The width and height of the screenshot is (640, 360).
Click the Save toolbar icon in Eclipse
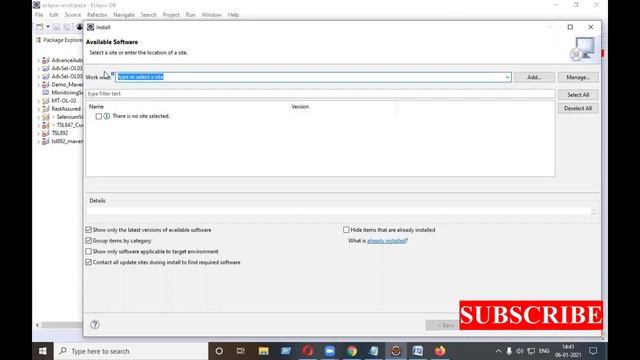[x=57, y=27]
